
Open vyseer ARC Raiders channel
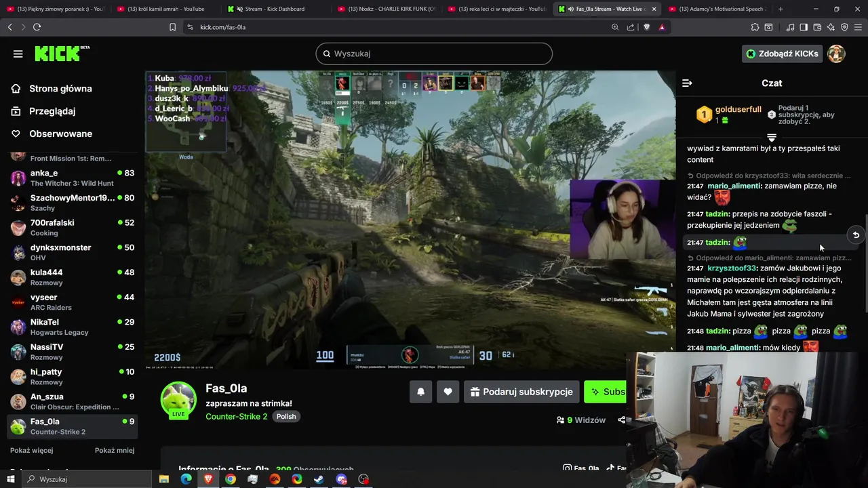[x=73, y=302]
